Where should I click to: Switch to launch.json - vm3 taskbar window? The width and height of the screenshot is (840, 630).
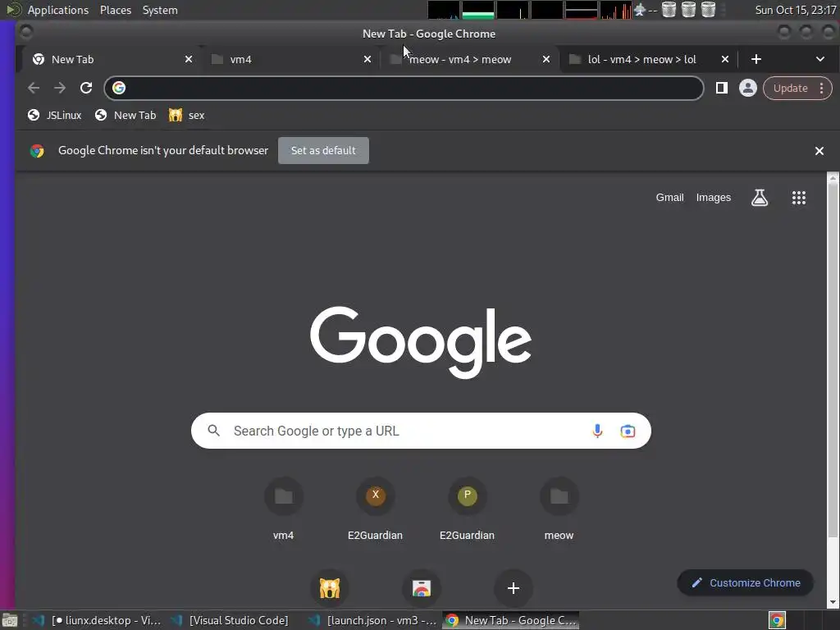[x=373, y=620]
